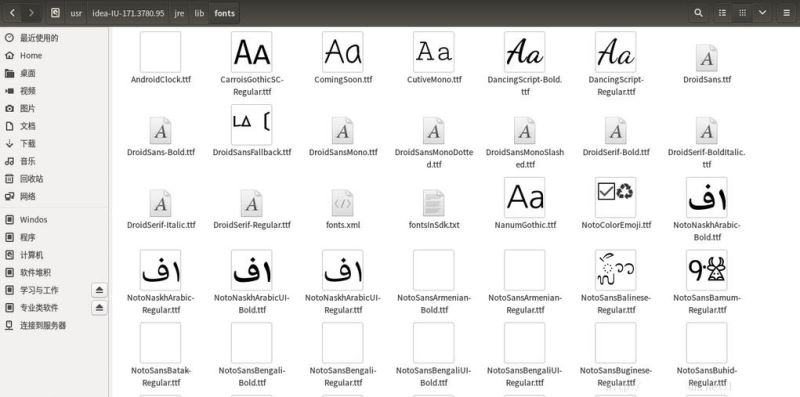Select the fontsInSdk.txt file

click(434, 203)
